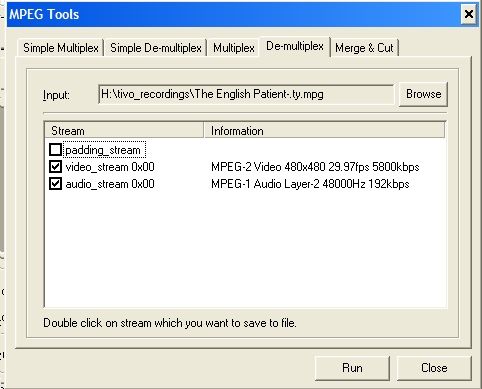Open the Simple De-multiplex tab

(156, 48)
